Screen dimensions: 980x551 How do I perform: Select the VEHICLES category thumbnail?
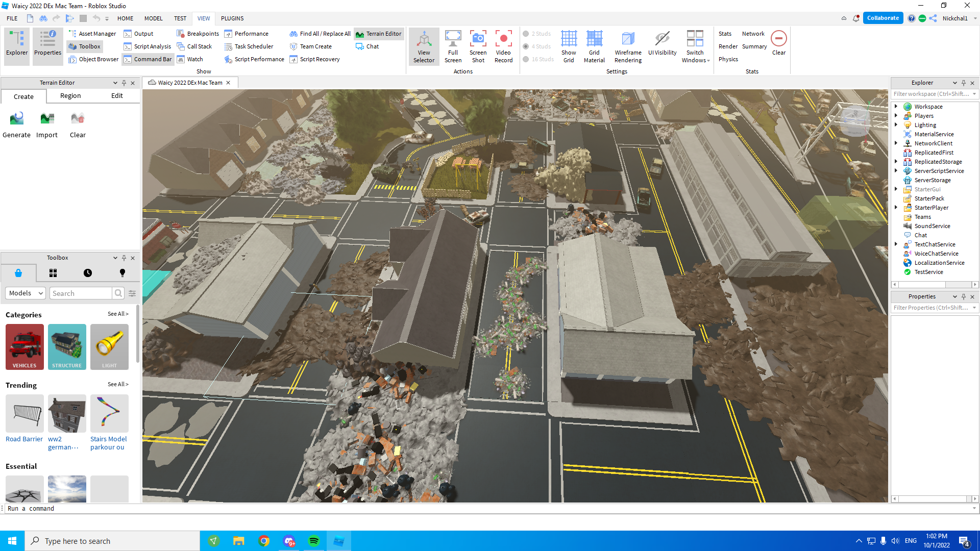click(24, 346)
